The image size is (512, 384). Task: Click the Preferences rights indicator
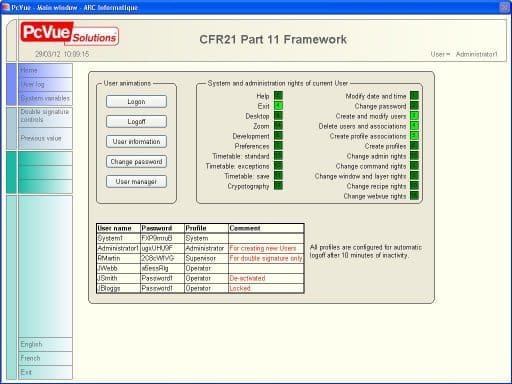click(278, 146)
